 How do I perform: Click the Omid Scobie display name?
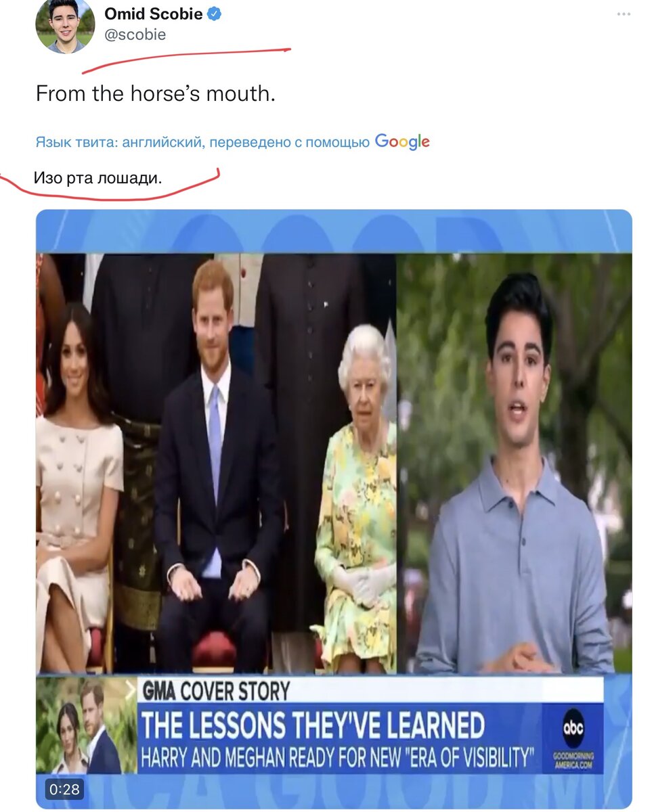(x=153, y=14)
